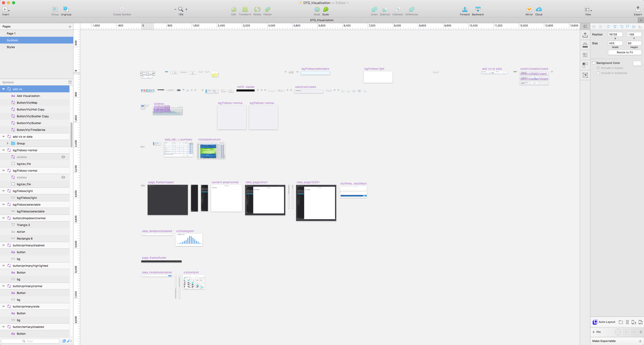
Task: Collapse the button/primary/wide group
Action: [x=4, y=306]
